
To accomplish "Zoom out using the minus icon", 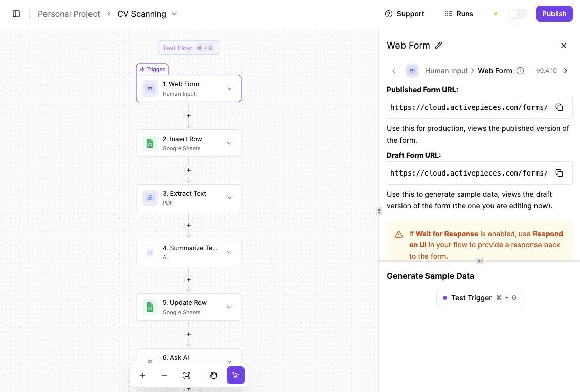I will [164, 375].
